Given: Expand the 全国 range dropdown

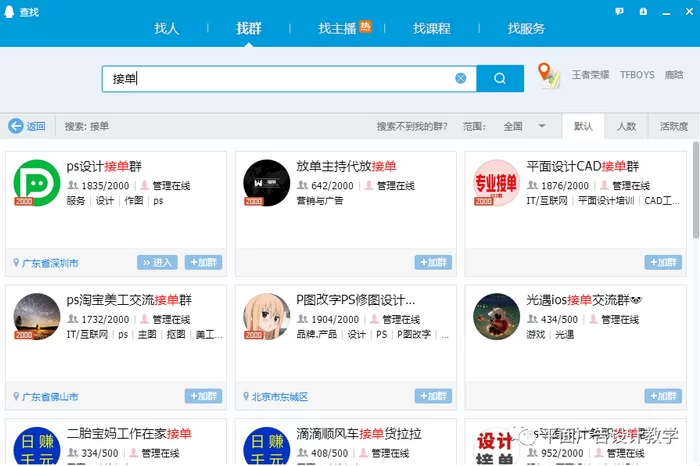Looking at the screenshot, I should pos(542,127).
